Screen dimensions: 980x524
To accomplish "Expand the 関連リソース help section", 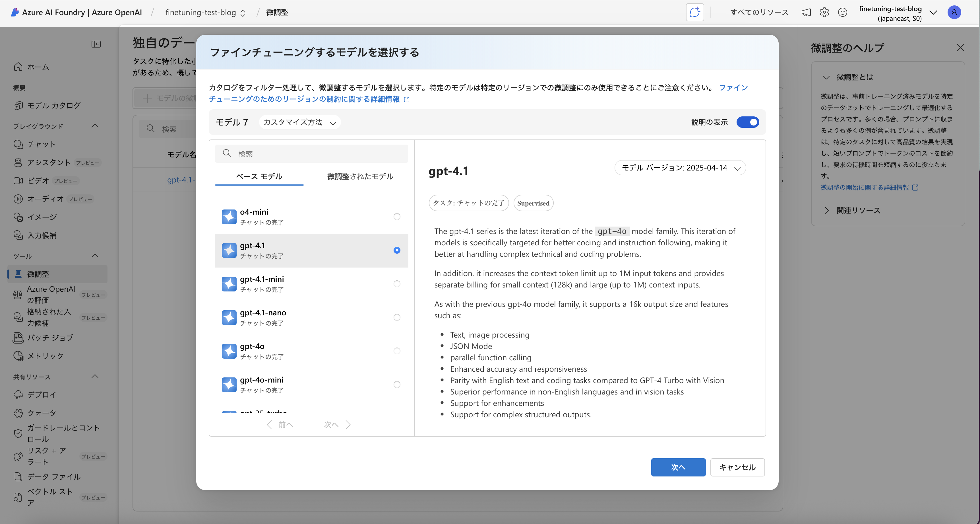I will tap(826, 211).
